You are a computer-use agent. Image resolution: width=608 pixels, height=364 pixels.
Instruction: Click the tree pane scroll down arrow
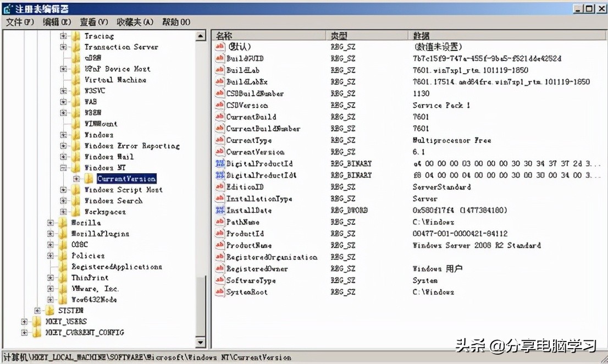201,342
